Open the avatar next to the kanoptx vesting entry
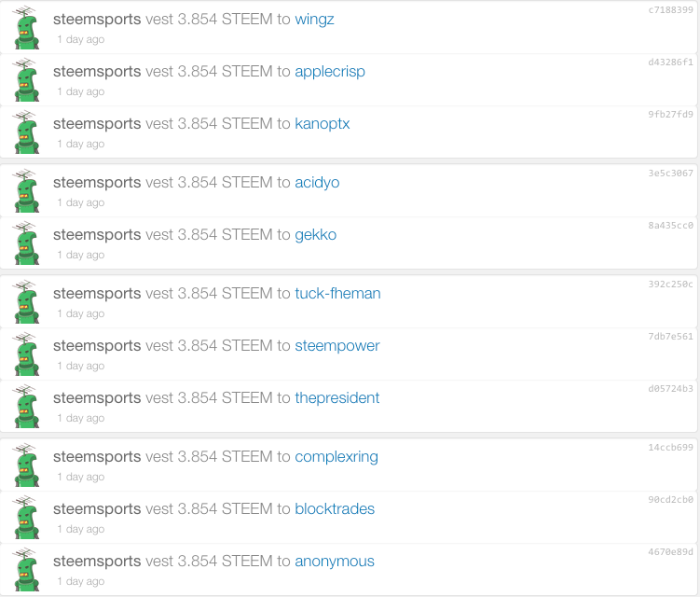Viewport: 700px width, 597px height. point(26,132)
